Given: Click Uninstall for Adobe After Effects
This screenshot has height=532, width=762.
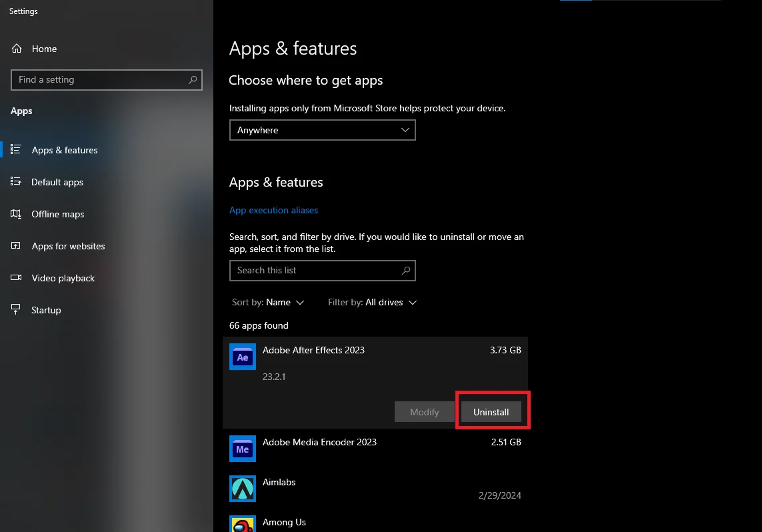Looking at the screenshot, I should pos(491,412).
